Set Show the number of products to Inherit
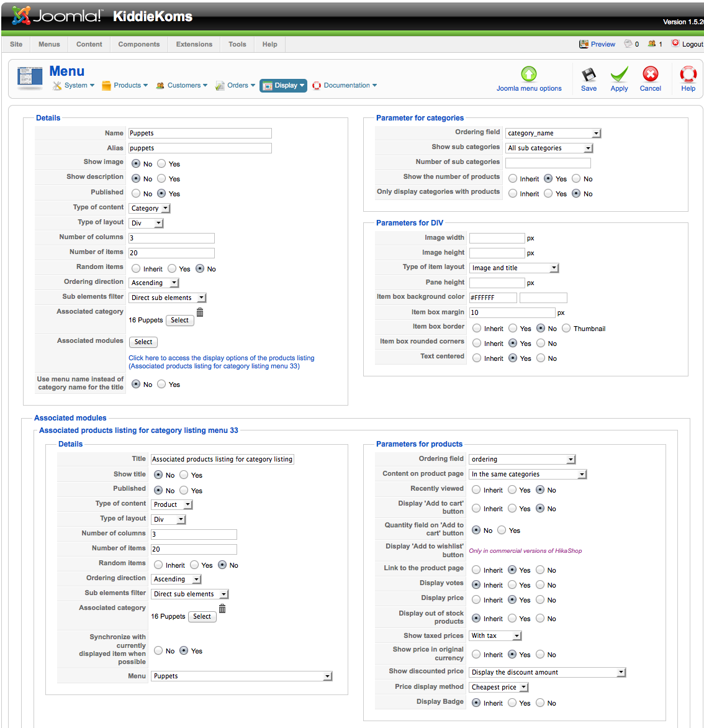 coord(512,179)
